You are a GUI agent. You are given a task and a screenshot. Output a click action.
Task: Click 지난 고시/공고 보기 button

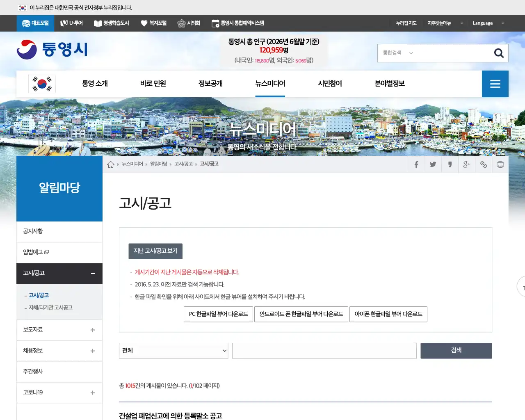click(155, 251)
